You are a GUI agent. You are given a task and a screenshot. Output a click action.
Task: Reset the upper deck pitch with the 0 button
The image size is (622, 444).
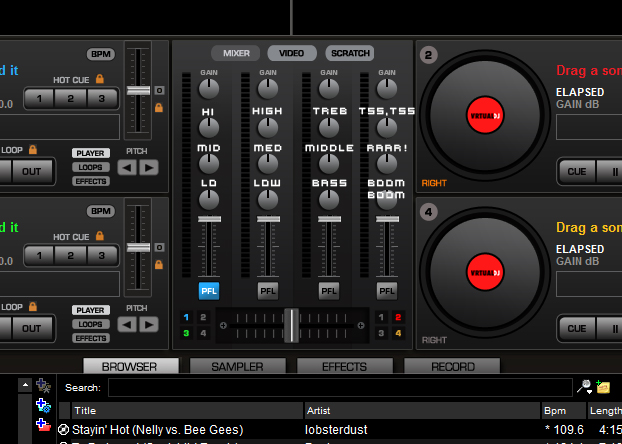pos(159,90)
